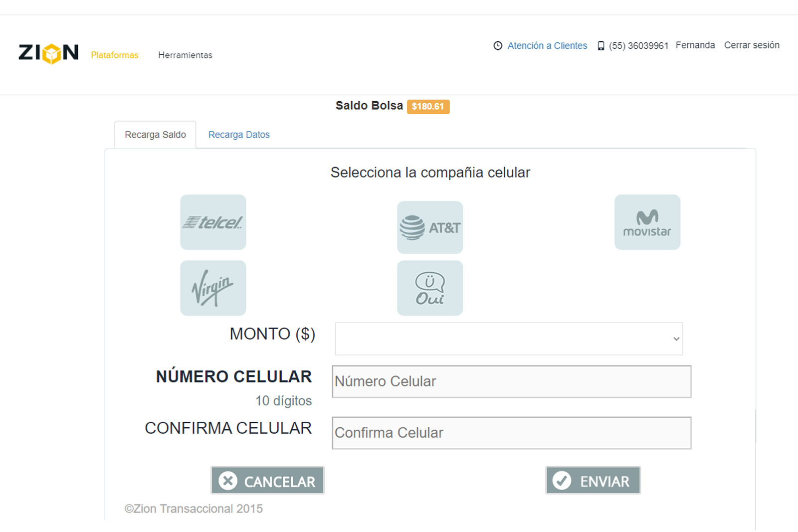This screenshot has width=798, height=532.
Task: Click the clock icon beside Atención a Clientes
Action: coord(498,46)
